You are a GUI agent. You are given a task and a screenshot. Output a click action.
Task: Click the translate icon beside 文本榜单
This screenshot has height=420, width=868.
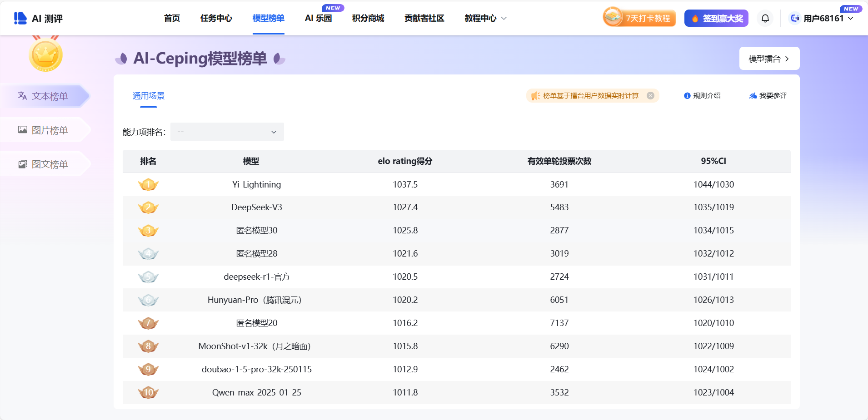[x=22, y=96]
